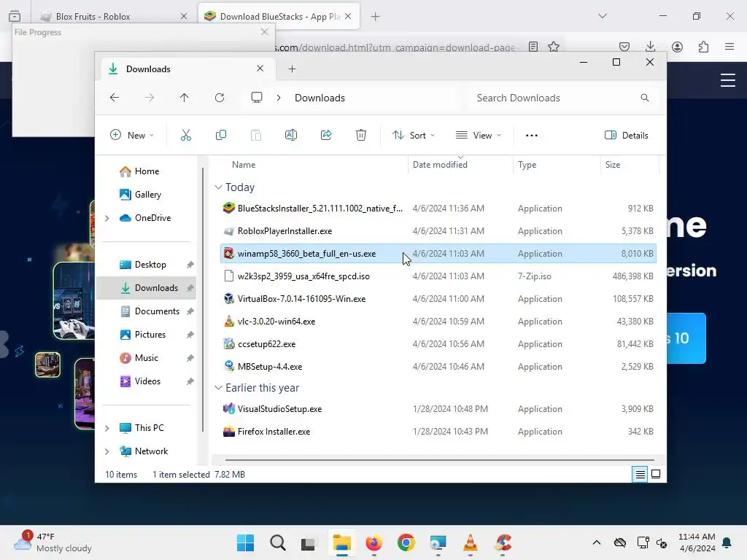This screenshot has height=560, width=747.
Task: Open the Sort dropdown
Action: (x=414, y=135)
